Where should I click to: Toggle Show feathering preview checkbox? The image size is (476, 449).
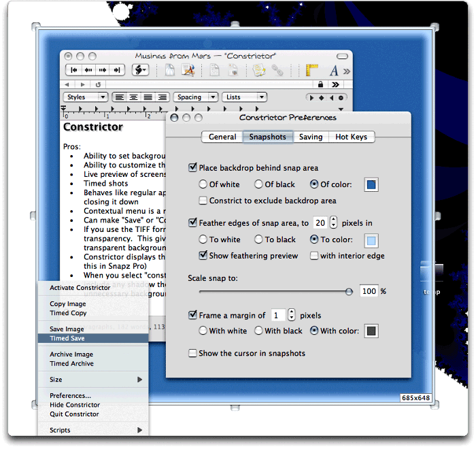click(203, 255)
